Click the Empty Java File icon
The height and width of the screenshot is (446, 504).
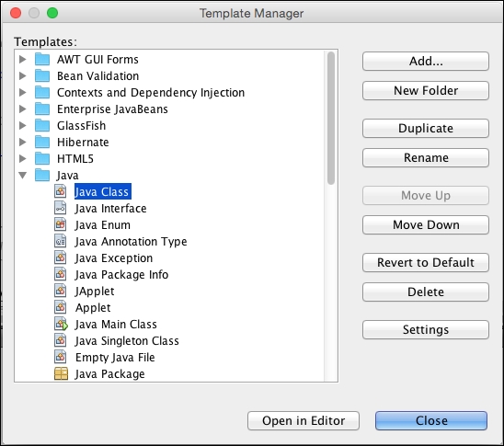click(x=60, y=357)
